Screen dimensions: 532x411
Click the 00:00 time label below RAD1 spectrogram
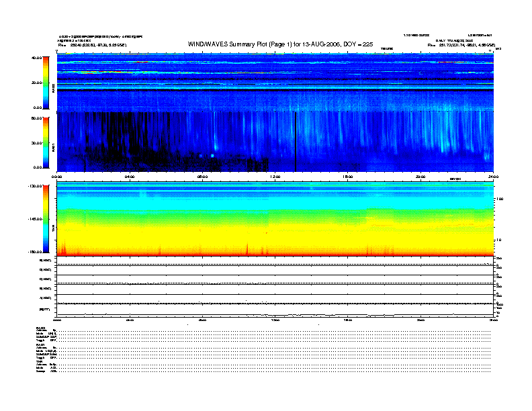[56, 177]
